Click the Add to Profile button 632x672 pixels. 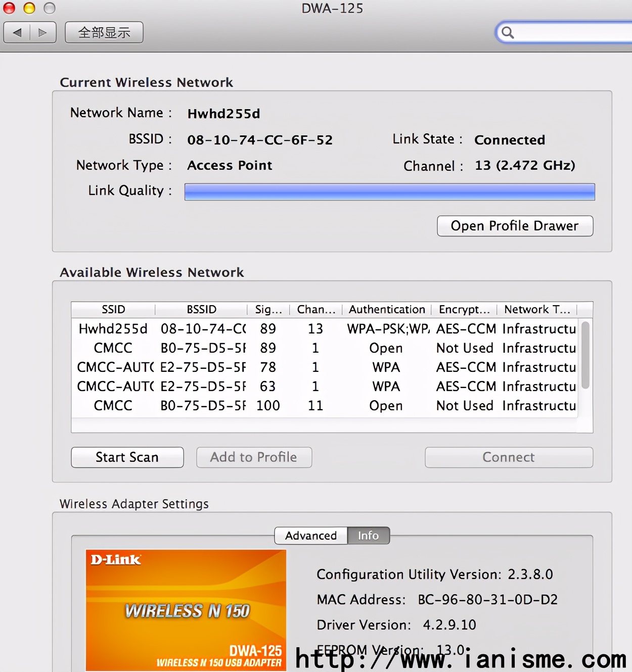click(x=254, y=457)
